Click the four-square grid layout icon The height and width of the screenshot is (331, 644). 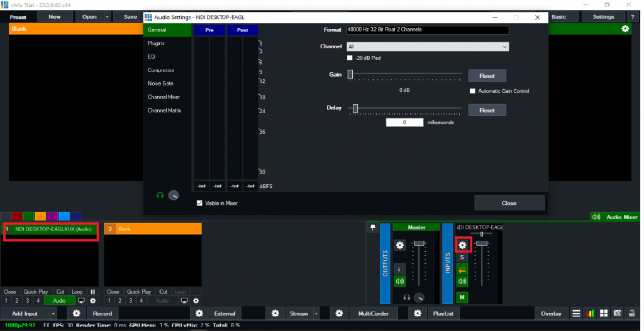(604, 313)
